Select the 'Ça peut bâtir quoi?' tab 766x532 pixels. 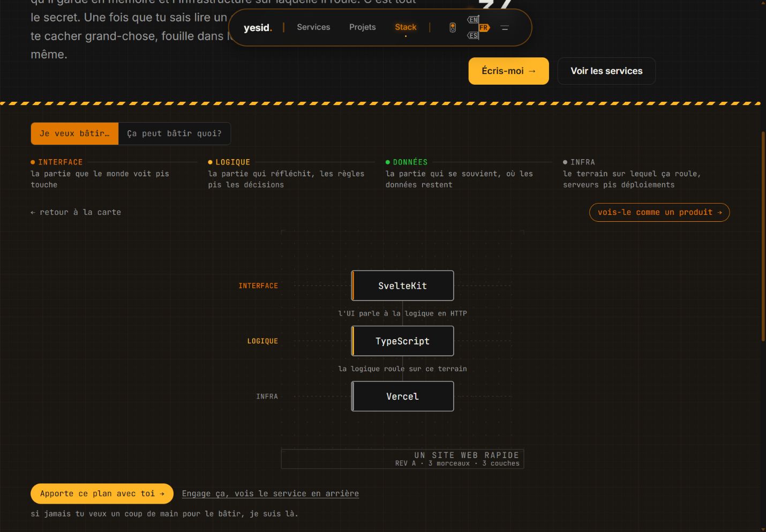tap(174, 133)
